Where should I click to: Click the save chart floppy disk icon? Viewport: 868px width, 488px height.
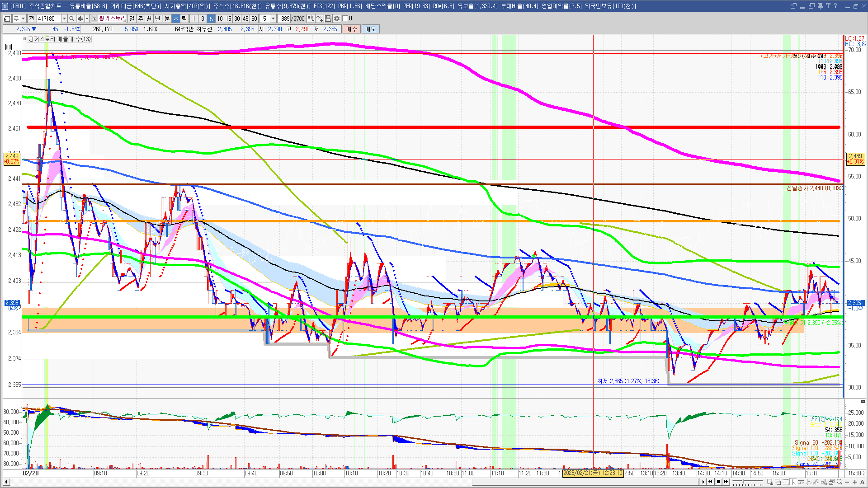pyautogui.click(x=328, y=19)
